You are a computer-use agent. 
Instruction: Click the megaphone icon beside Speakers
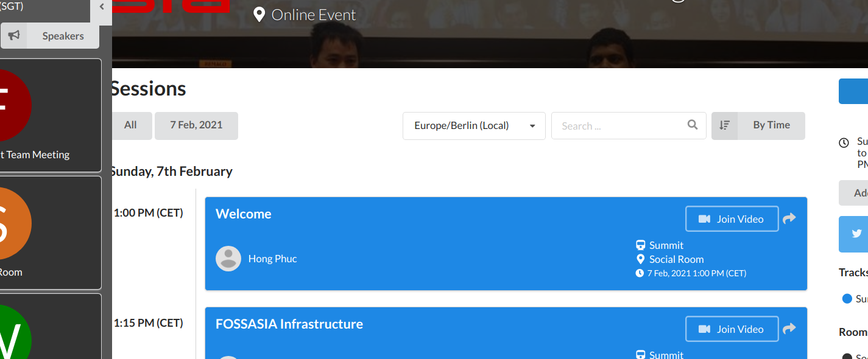[x=14, y=36]
